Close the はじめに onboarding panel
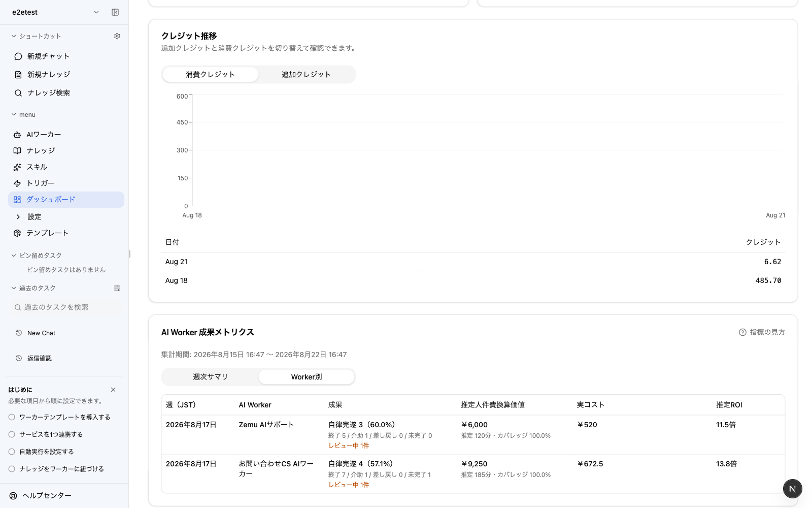 (x=113, y=390)
